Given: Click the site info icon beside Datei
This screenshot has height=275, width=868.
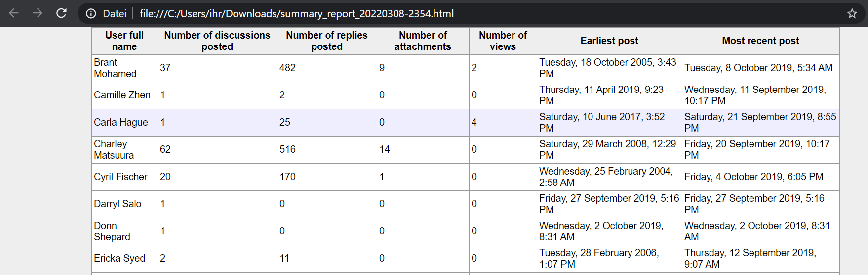Looking at the screenshot, I should tap(91, 14).
